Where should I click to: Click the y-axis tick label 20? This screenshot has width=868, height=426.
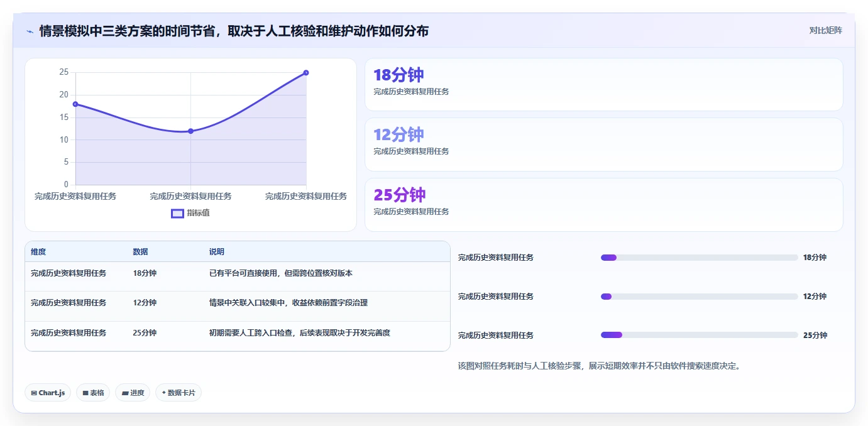coord(63,95)
